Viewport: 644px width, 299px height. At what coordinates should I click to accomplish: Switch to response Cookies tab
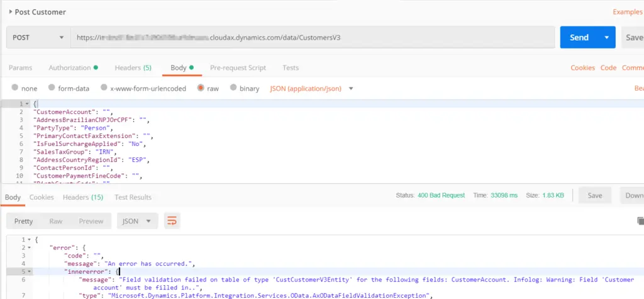point(42,198)
